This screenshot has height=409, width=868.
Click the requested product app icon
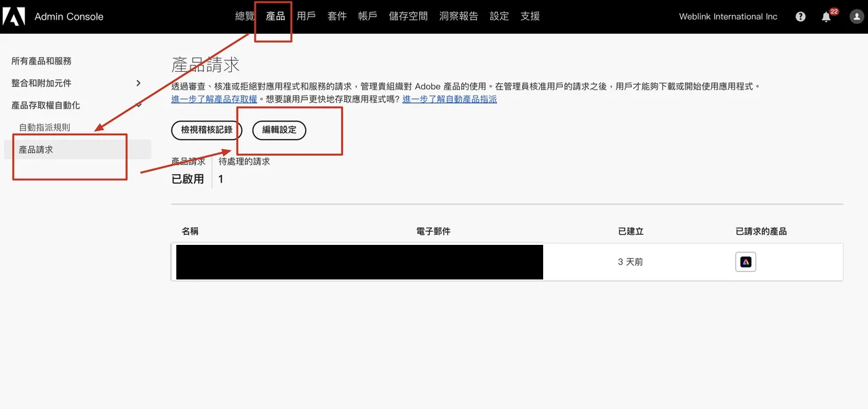coord(746,262)
